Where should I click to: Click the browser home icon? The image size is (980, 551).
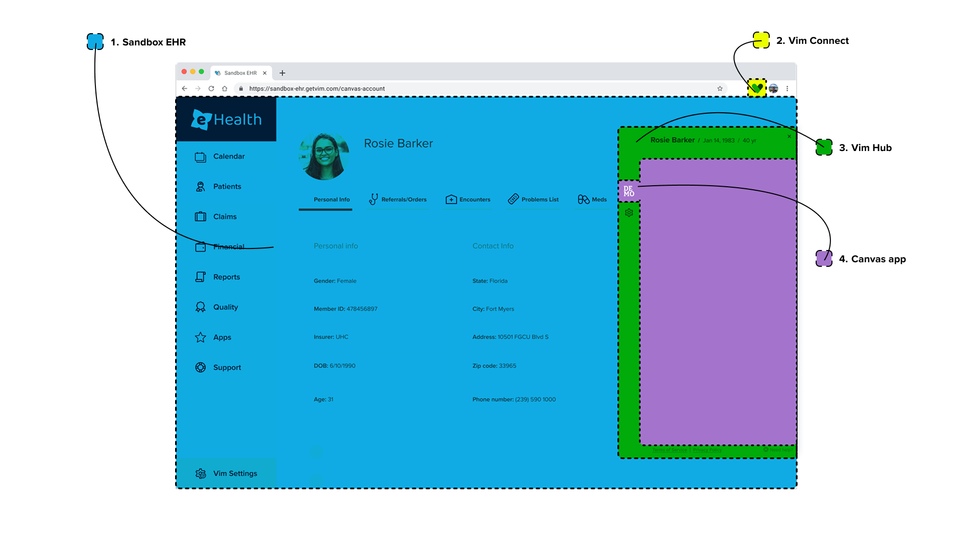pos(225,89)
